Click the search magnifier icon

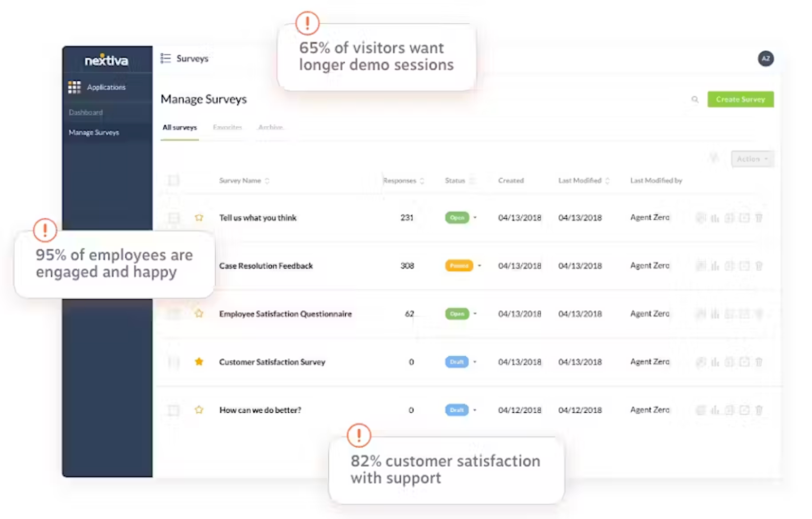(695, 99)
